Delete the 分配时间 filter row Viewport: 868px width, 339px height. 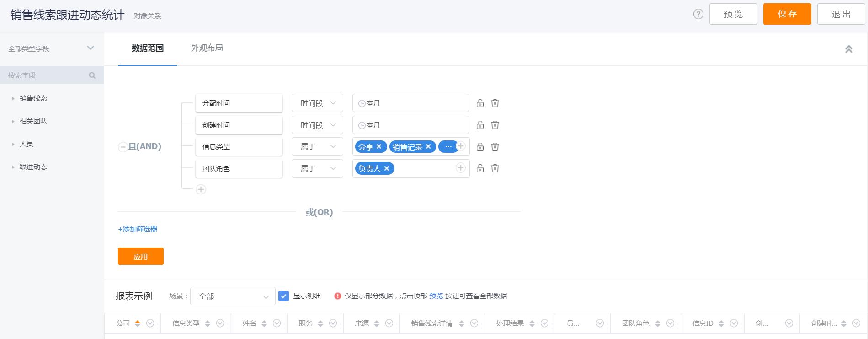(x=495, y=103)
